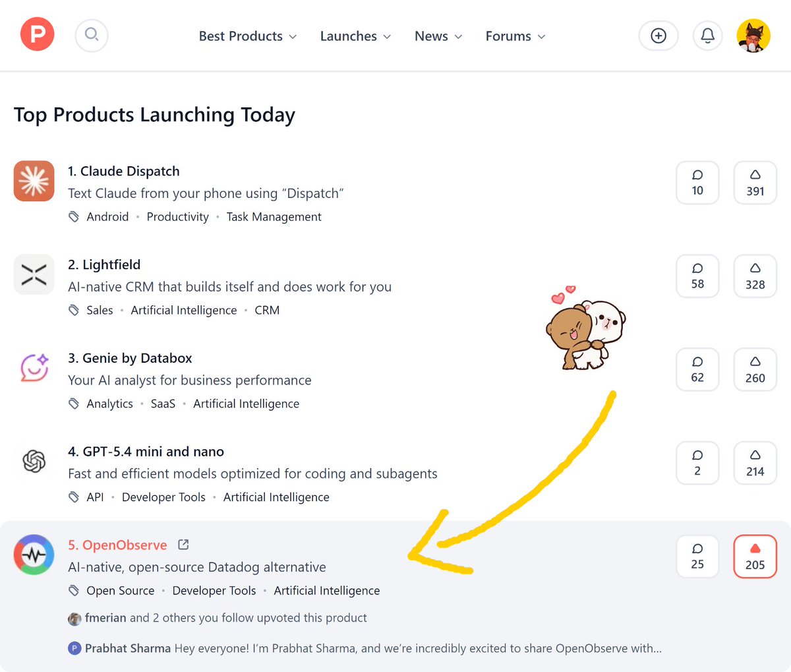Select the Sales tag
The image size is (791, 672).
(100, 311)
